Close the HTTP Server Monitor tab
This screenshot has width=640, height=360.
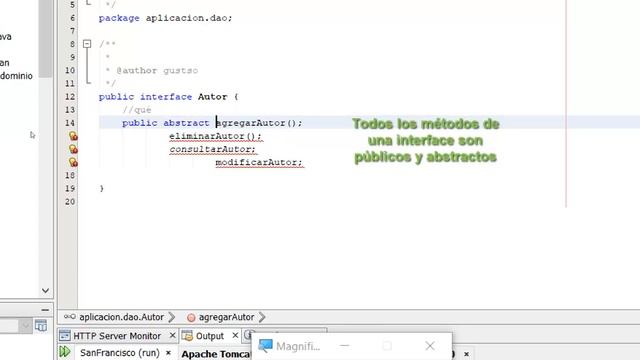coord(172,336)
